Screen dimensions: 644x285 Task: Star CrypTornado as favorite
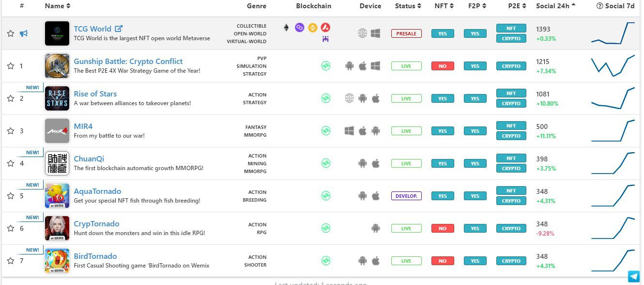11,228
